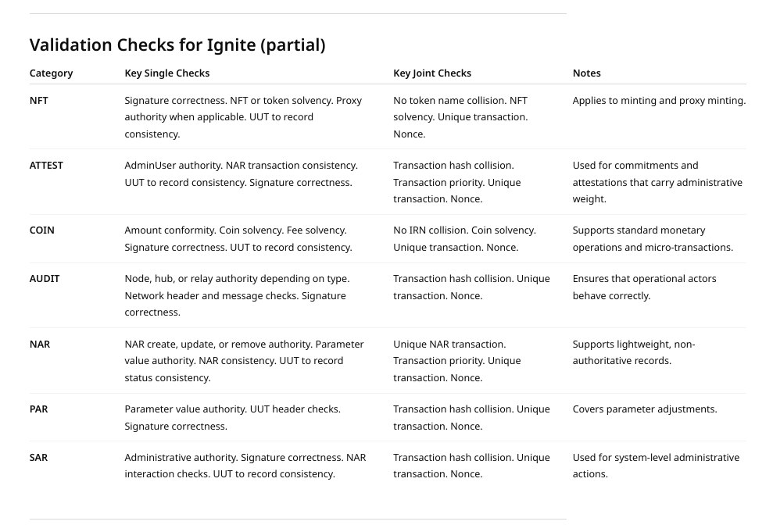Click the 'Covers parameter adjustments.' note
Viewport: 773px width, 532px height.
pos(644,409)
